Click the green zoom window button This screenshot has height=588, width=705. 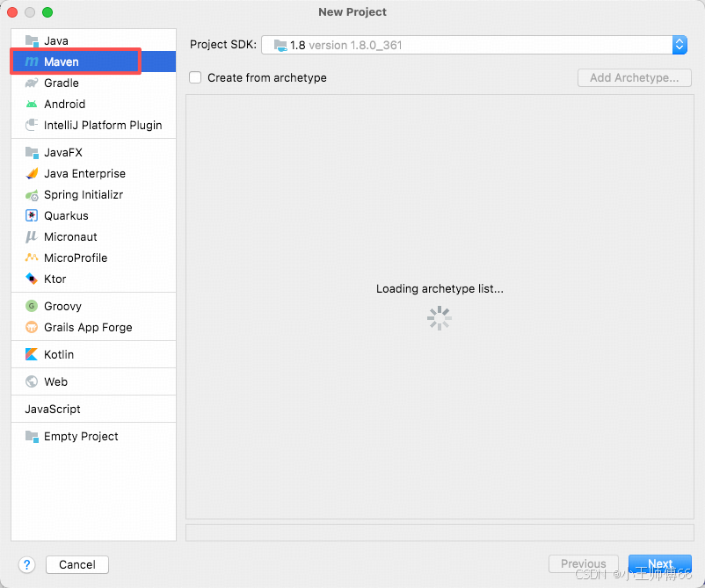pyautogui.click(x=47, y=12)
